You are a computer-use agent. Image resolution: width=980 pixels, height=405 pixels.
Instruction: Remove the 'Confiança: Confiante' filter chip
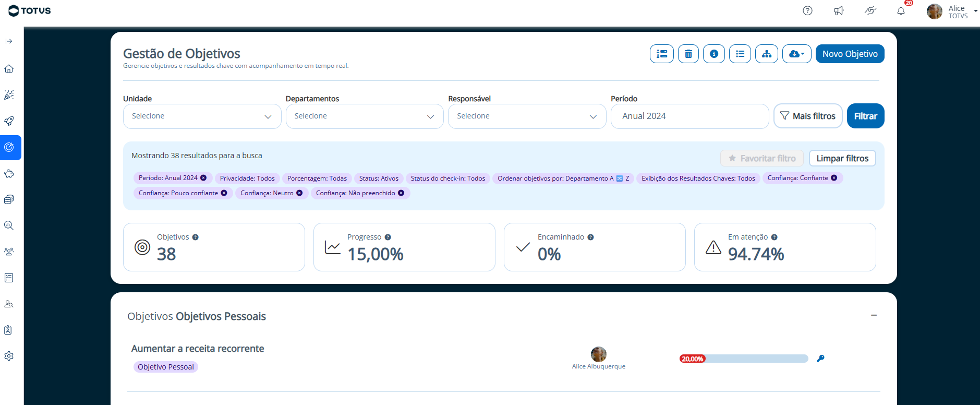coord(834,178)
